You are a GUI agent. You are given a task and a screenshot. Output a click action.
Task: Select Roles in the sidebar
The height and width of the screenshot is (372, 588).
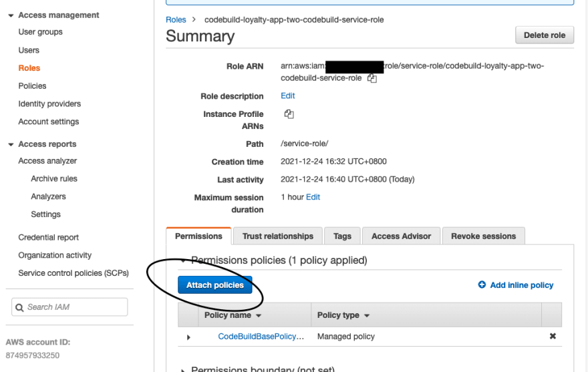pyautogui.click(x=29, y=68)
